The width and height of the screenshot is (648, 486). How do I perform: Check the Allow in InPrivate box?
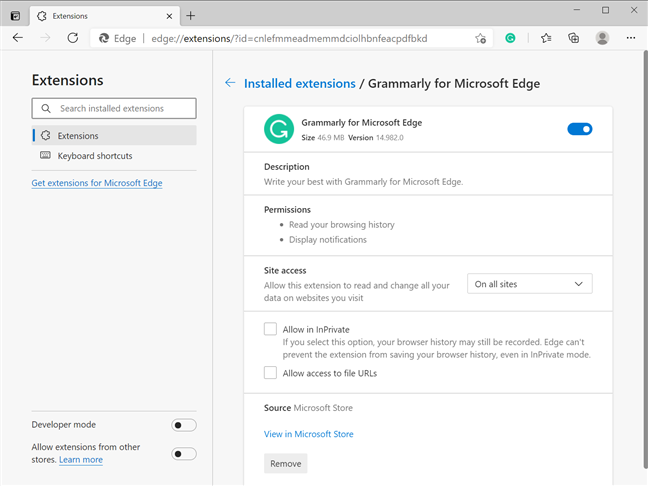(x=270, y=329)
